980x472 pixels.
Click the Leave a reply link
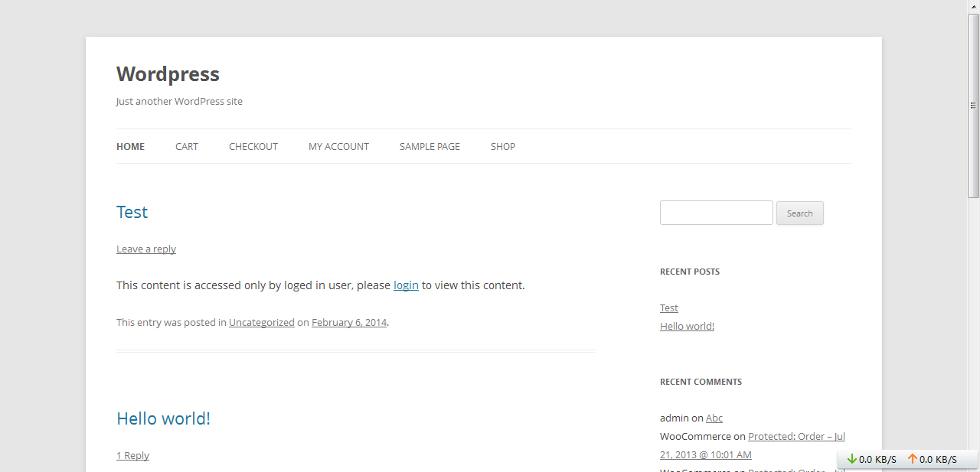[146, 249]
